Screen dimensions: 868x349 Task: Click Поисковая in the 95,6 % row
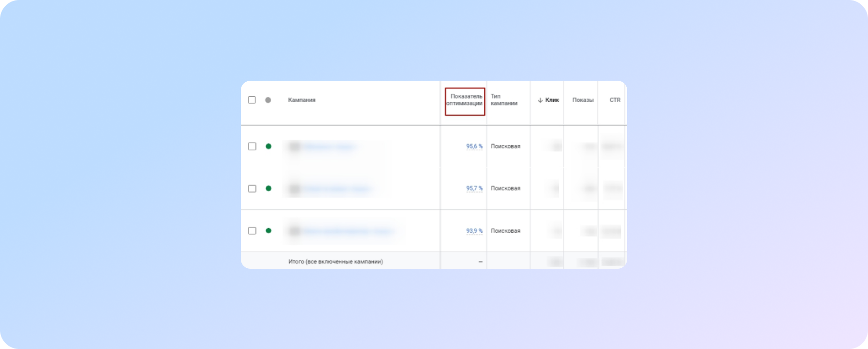pos(505,146)
